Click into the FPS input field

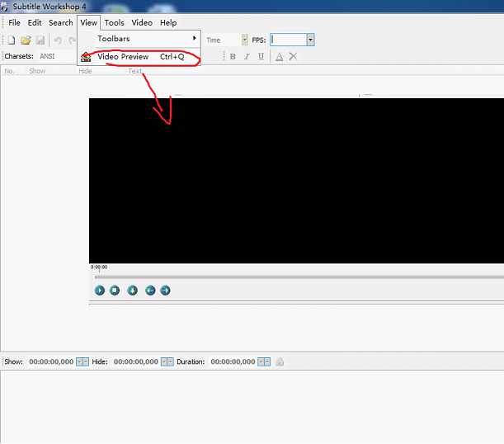point(289,40)
